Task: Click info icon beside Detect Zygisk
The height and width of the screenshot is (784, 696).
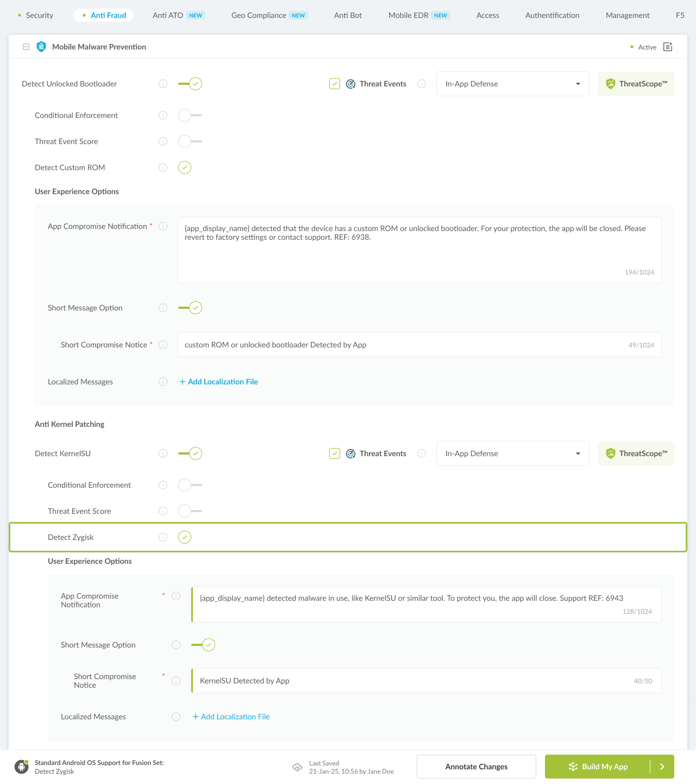Action: [x=163, y=537]
